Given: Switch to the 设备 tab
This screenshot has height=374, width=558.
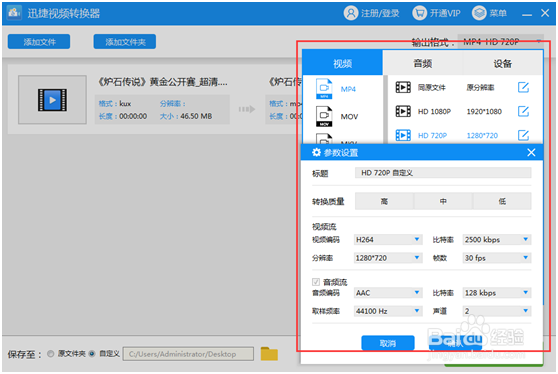Looking at the screenshot, I should click(502, 63).
